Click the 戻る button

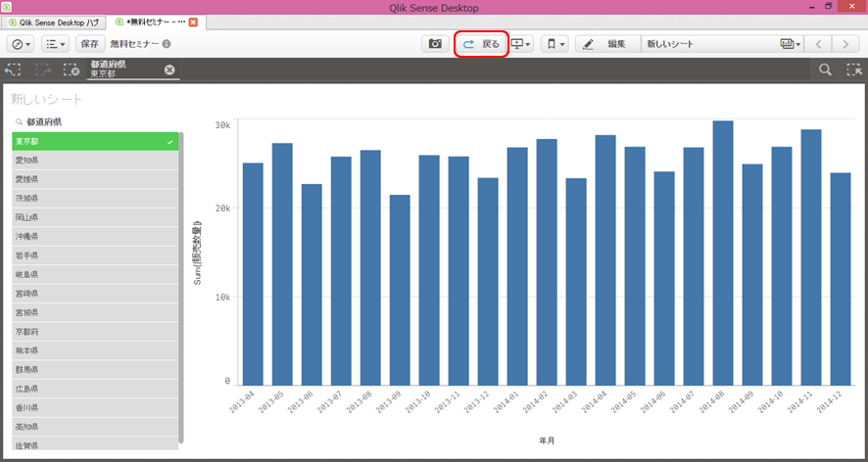[481, 44]
